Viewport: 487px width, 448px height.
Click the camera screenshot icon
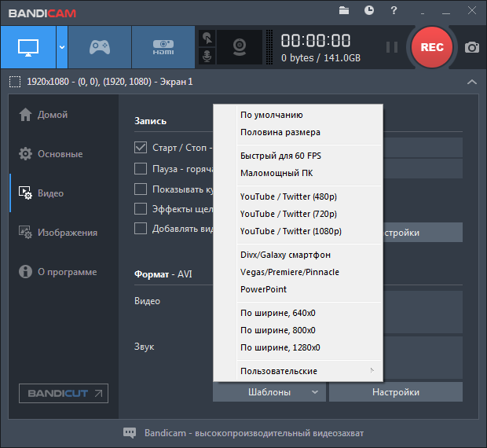click(471, 47)
